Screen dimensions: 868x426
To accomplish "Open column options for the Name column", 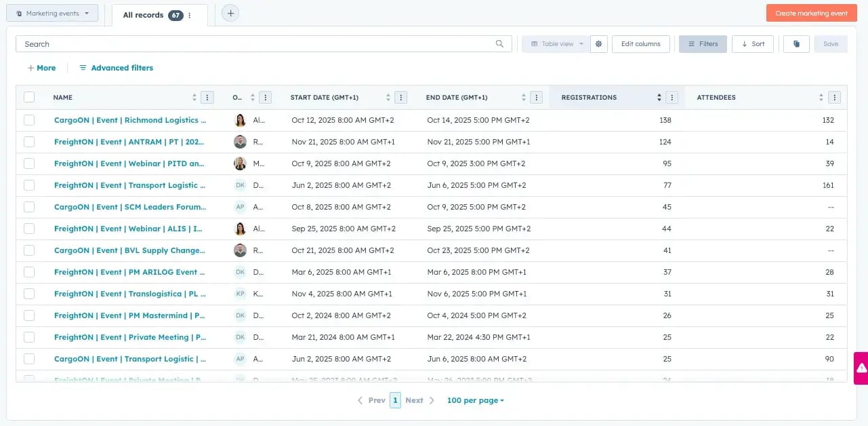I will pyautogui.click(x=207, y=97).
